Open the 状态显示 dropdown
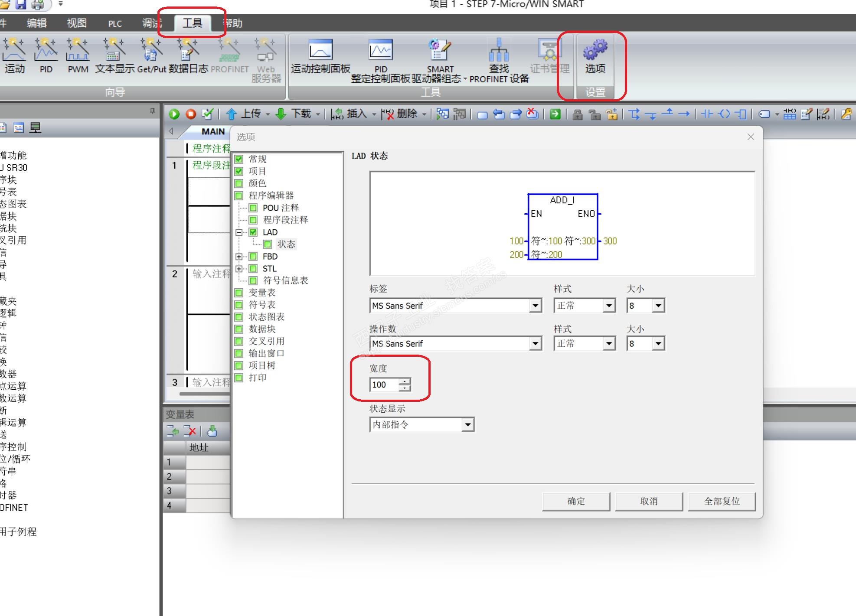This screenshot has height=616, width=856. pyautogui.click(x=467, y=424)
